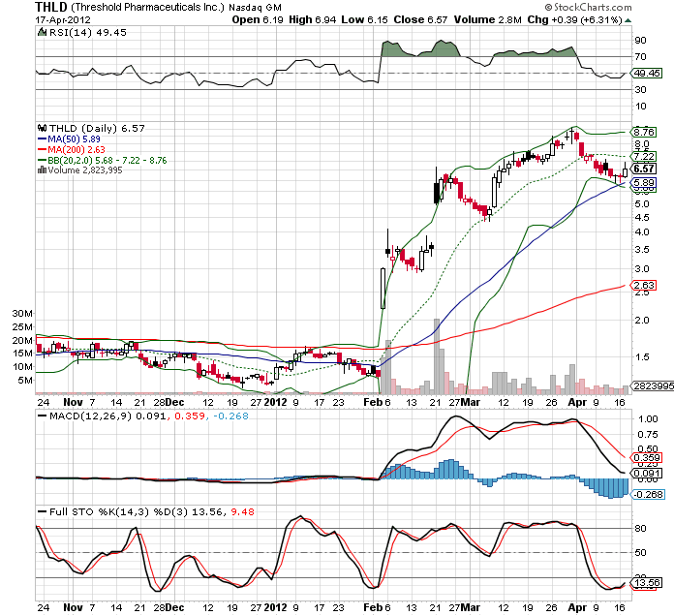The width and height of the screenshot is (674, 616).
Task: Click the green RSI area icon
Action: pos(42,32)
